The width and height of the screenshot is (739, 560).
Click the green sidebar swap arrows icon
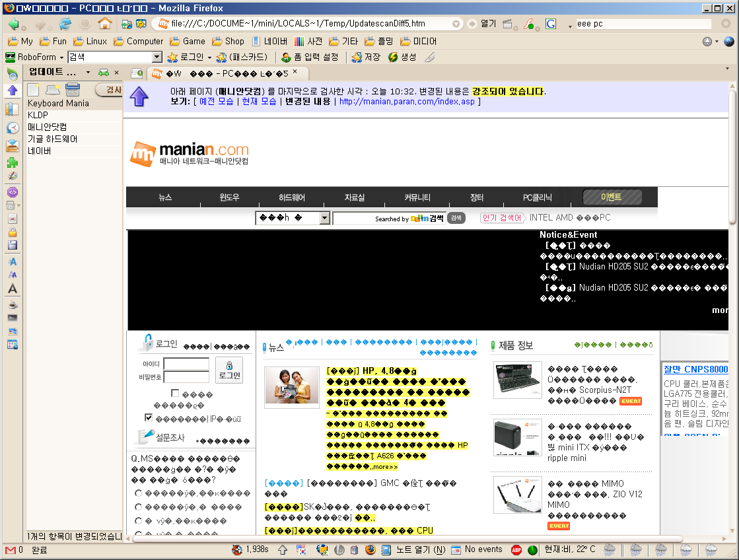[103, 73]
